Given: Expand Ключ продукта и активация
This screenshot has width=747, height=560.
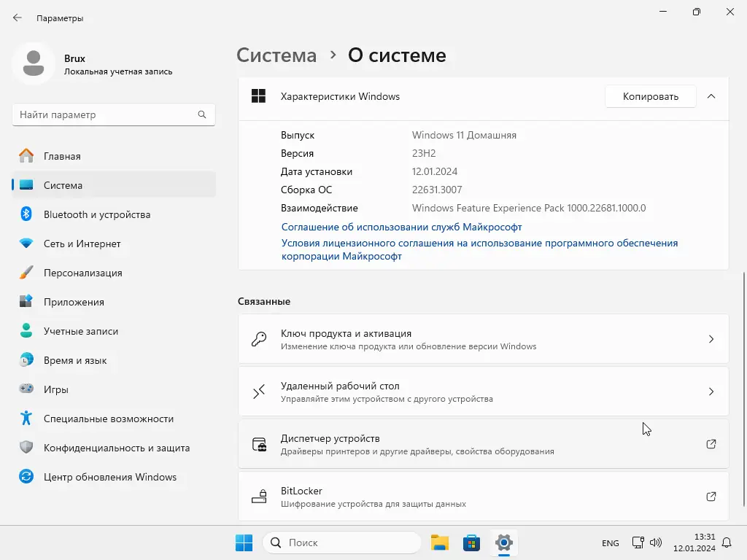Looking at the screenshot, I should click(483, 339).
